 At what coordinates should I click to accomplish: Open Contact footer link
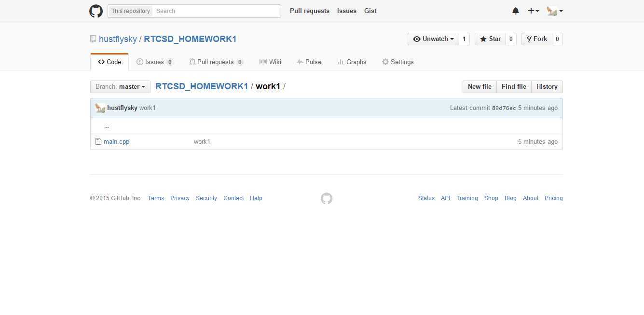pyautogui.click(x=233, y=198)
